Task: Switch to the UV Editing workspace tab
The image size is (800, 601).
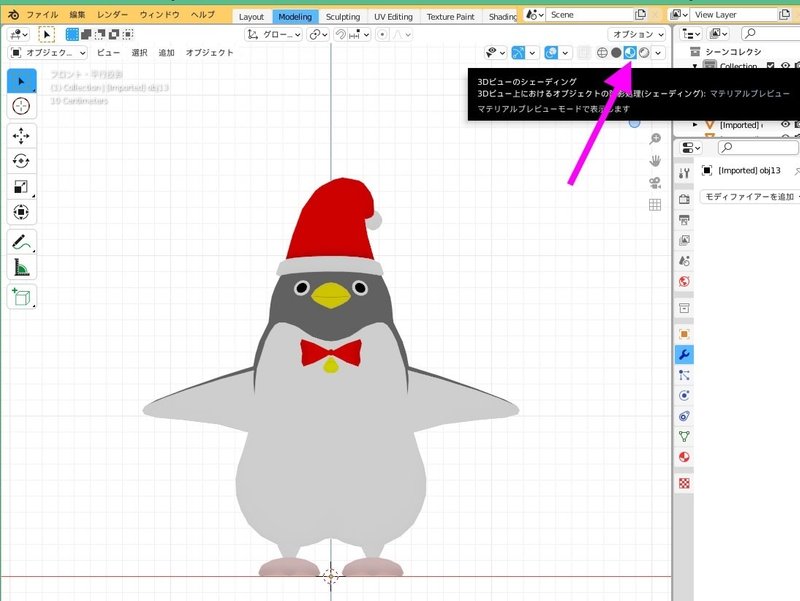Action: pos(393,17)
